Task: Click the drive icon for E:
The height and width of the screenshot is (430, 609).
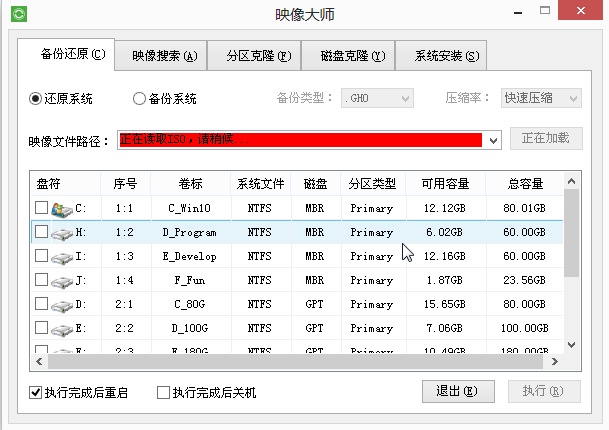Action: tap(62, 330)
